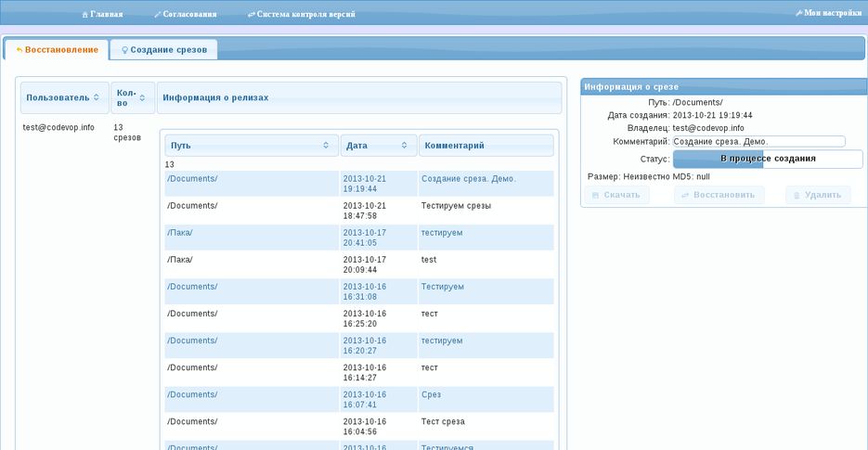This screenshot has width=868, height=450.
Task: Open the Согласования menu item
Action: (x=190, y=15)
